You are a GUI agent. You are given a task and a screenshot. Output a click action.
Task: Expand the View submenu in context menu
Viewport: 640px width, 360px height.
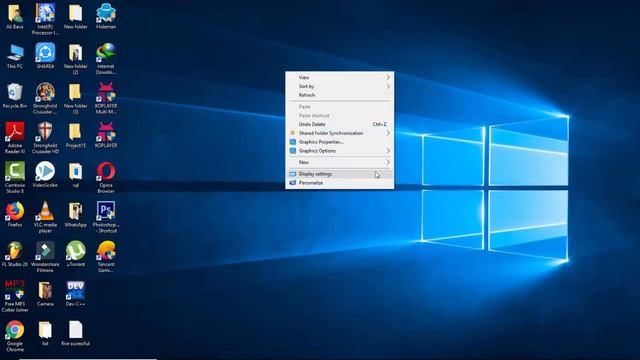pos(340,77)
